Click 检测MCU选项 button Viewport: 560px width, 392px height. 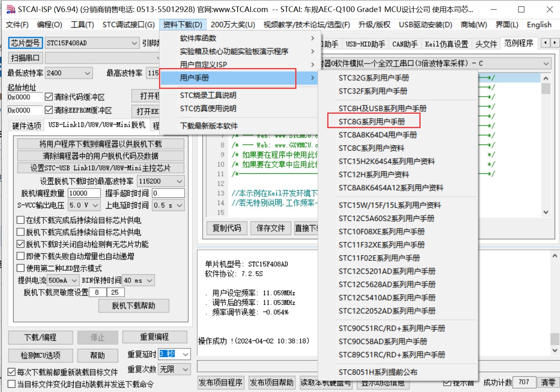tap(40, 355)
